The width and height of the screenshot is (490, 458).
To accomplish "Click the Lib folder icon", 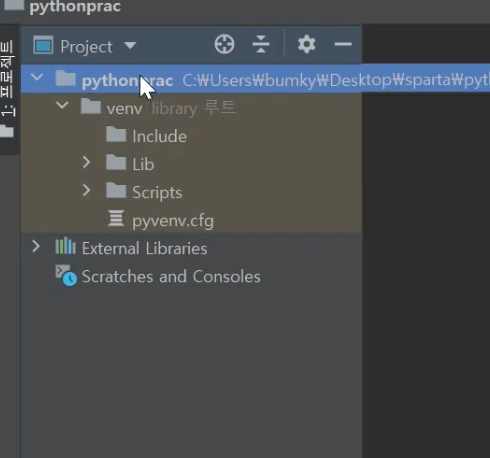I will click(x=116, y=162).
